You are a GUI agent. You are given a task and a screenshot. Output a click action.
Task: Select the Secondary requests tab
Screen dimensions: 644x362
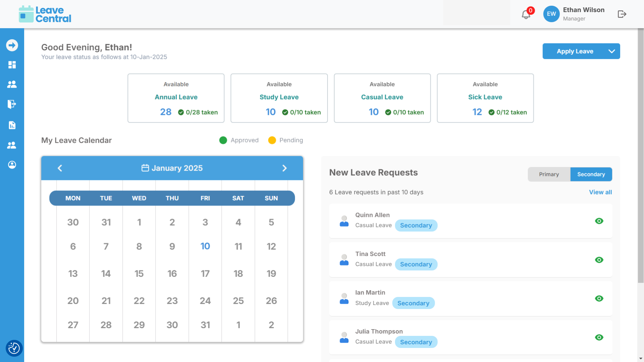pyautogui.click(x=591, y=174)
